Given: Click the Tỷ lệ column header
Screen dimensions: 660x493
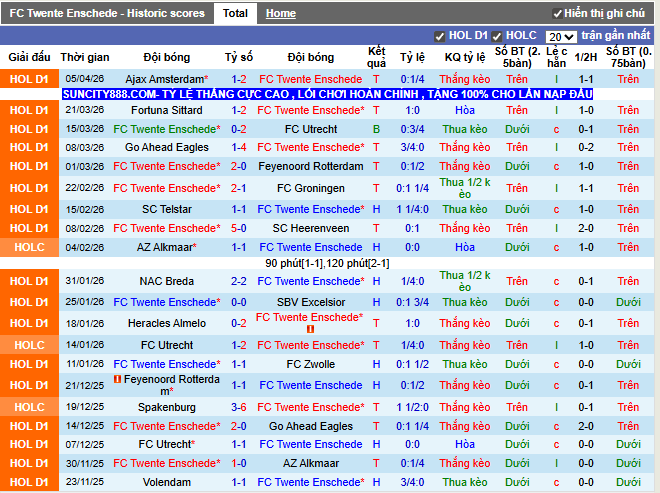Looking at the screenshot, I should pyautogui.click(x=412, y=57).
